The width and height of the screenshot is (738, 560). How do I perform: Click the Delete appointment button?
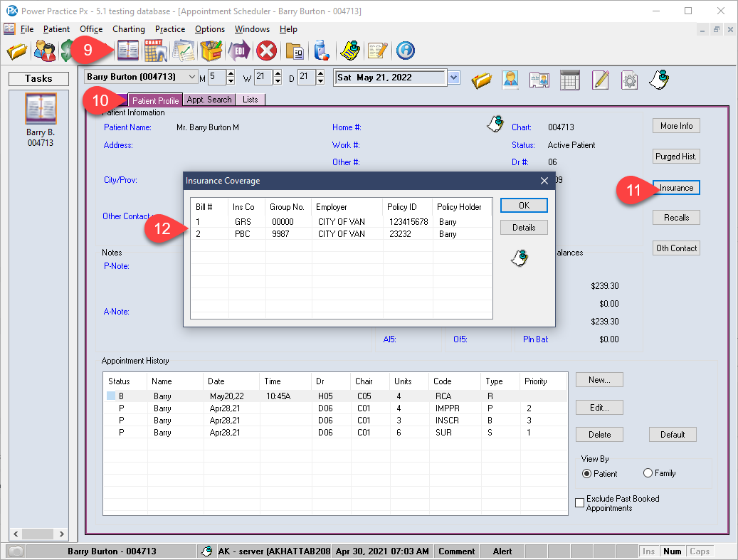point(599,435)
